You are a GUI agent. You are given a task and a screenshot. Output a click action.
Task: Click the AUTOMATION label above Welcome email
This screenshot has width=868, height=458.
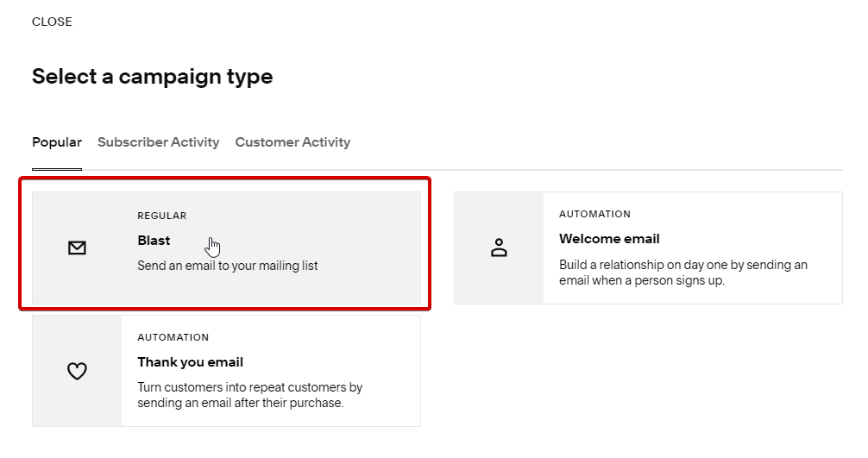click(594, 214)
